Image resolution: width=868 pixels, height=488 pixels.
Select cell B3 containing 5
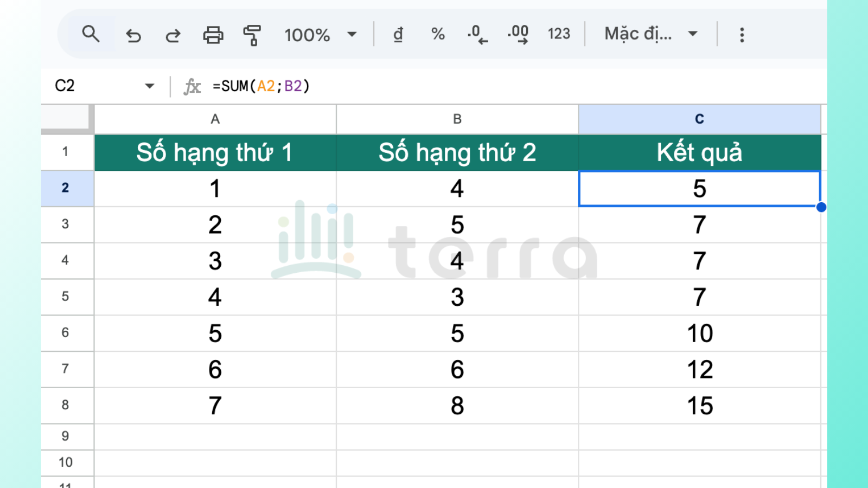point(457,224)
